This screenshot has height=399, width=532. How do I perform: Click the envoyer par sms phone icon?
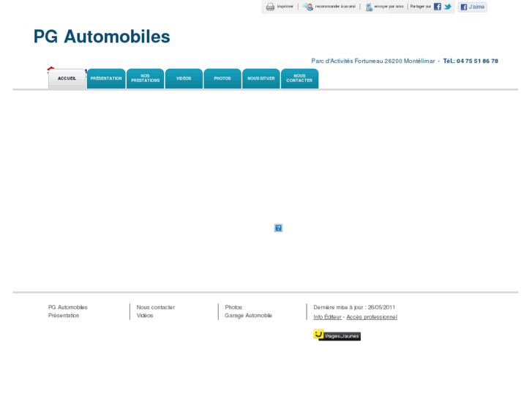[x=369, y=7]
